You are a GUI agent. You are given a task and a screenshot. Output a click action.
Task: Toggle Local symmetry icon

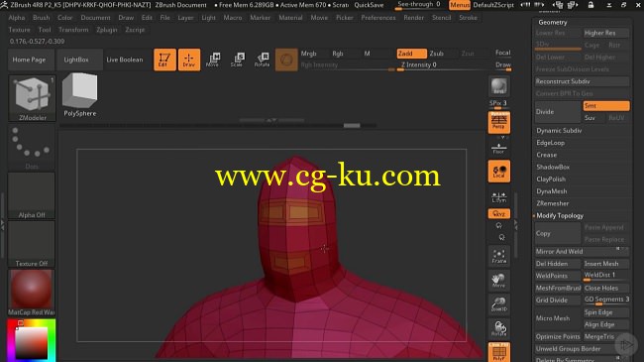point(499,172)
